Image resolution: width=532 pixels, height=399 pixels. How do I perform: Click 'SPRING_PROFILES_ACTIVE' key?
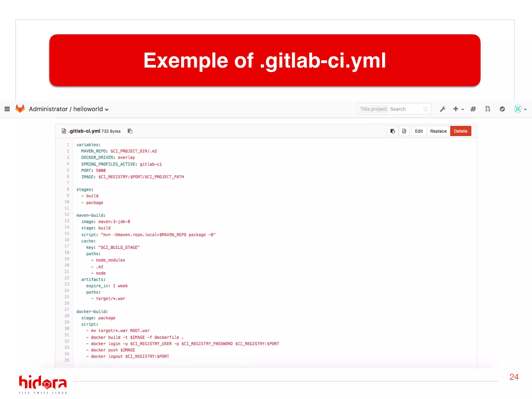[x=108, y=164]
